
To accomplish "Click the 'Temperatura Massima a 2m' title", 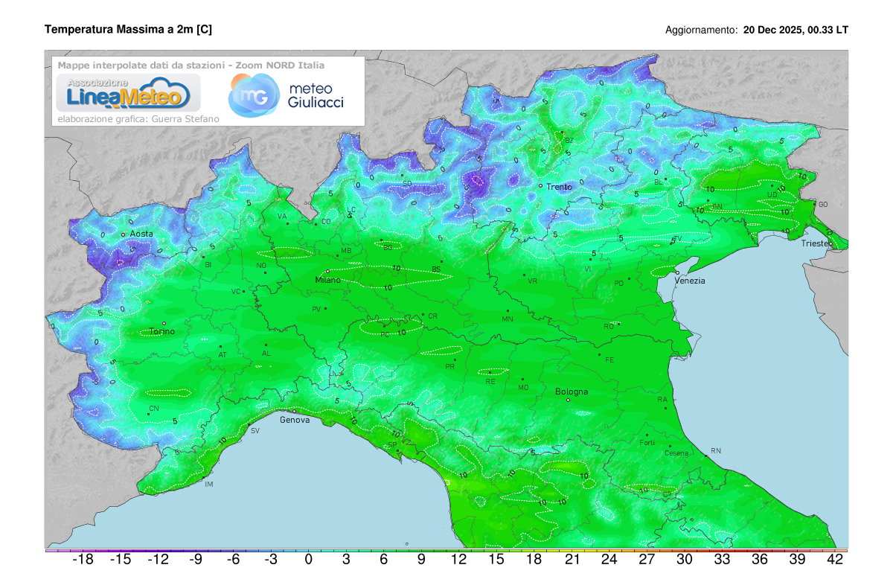I will click(128, 28).
